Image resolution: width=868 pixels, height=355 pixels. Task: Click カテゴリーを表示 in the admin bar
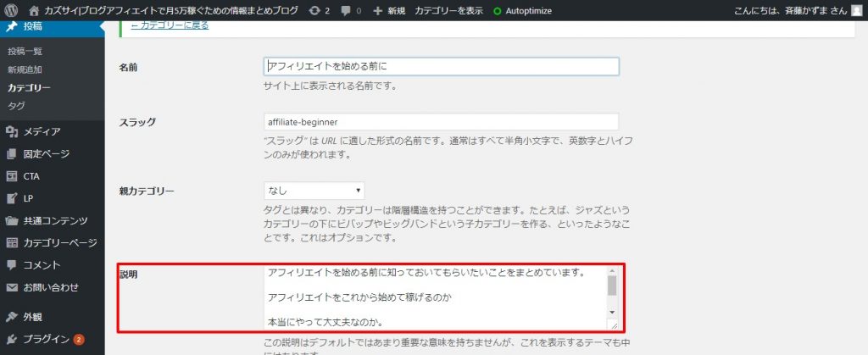tap(448, 10)
